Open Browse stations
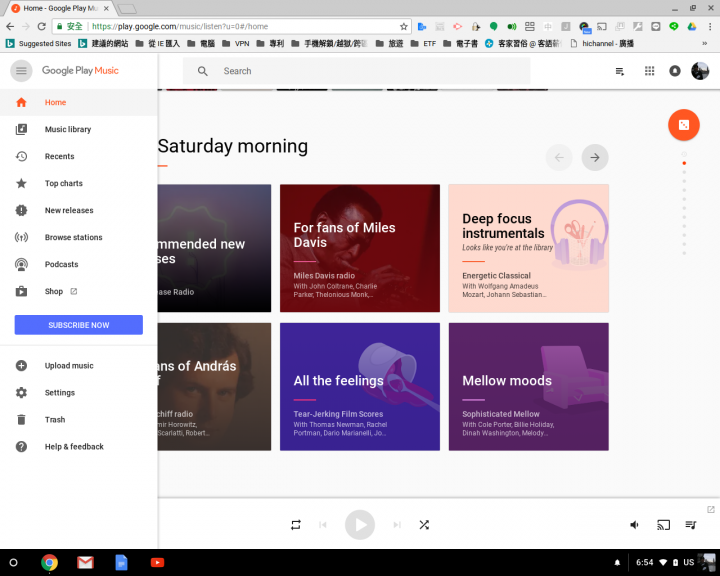The width and height of the screenshot is (720, 576). pos(79,237)
